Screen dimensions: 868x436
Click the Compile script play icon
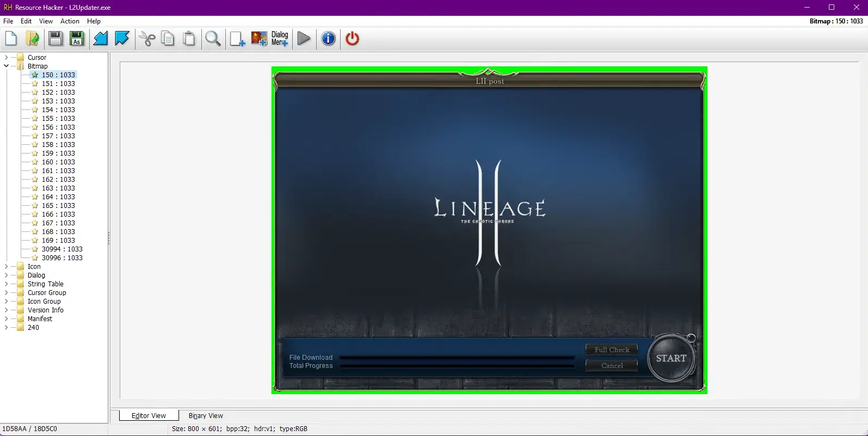(x=304, y=39)
